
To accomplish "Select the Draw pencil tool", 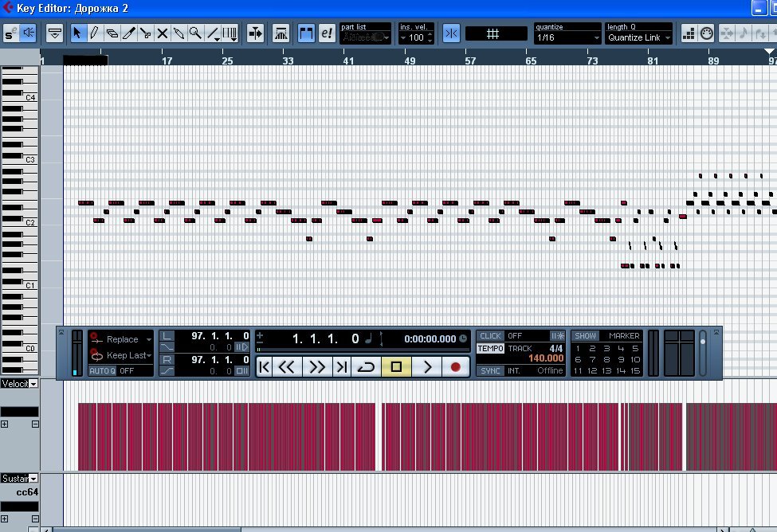I will [94, 33].
